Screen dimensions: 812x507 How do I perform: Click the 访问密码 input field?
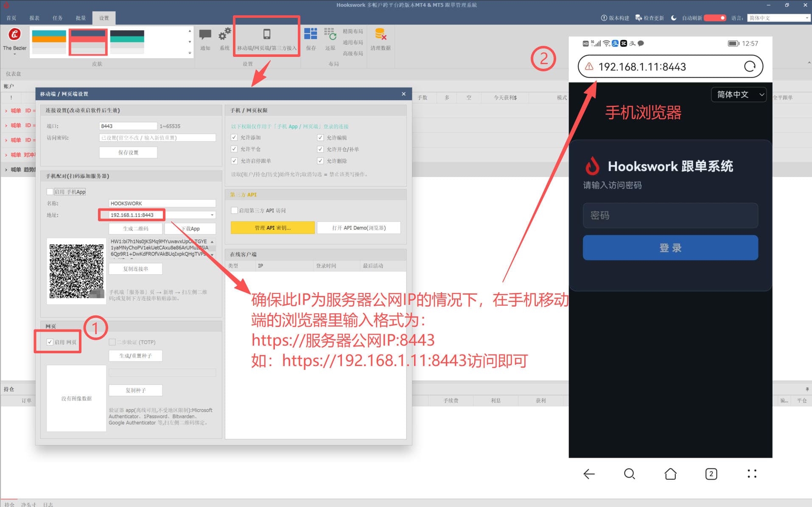point(157,138)
